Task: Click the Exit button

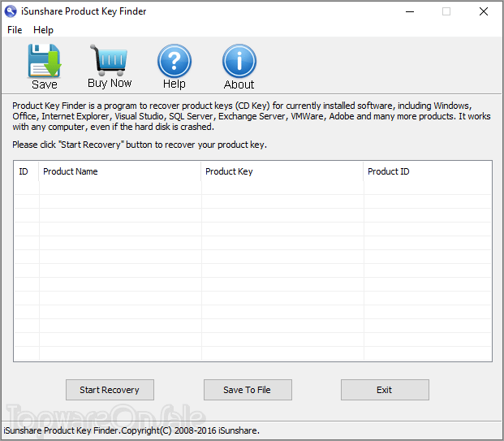Action: 385,390
